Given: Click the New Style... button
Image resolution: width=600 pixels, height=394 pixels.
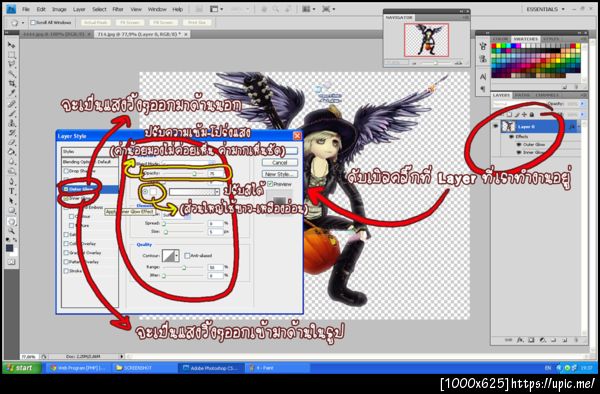Looking at the screenshot, I should pyautogui.click(x=280, y=174).
